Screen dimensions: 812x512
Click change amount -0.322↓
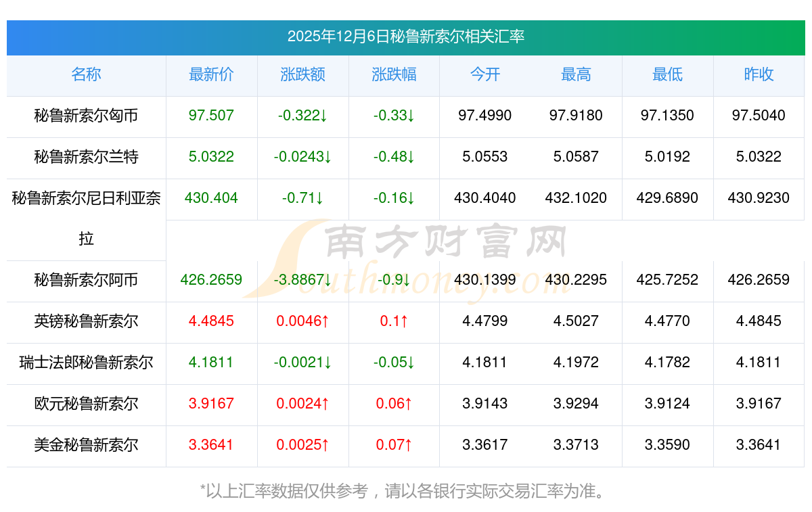coord(303,116)
